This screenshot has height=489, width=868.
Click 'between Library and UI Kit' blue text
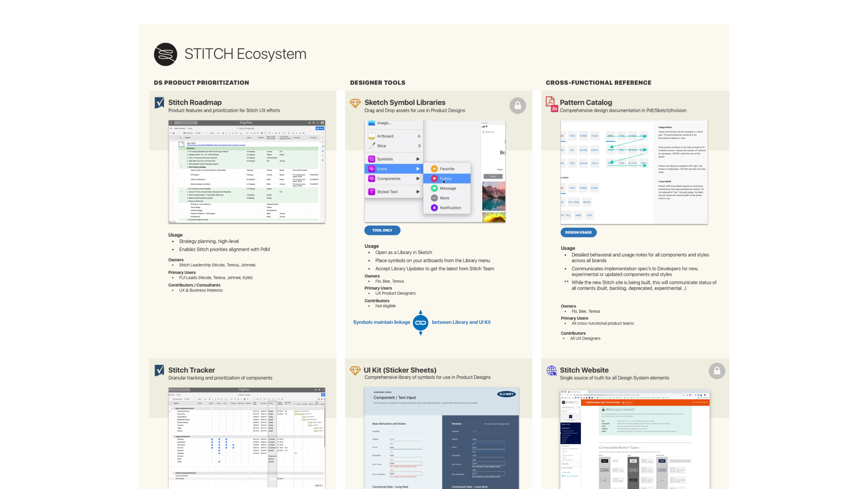tap(461, 322)
